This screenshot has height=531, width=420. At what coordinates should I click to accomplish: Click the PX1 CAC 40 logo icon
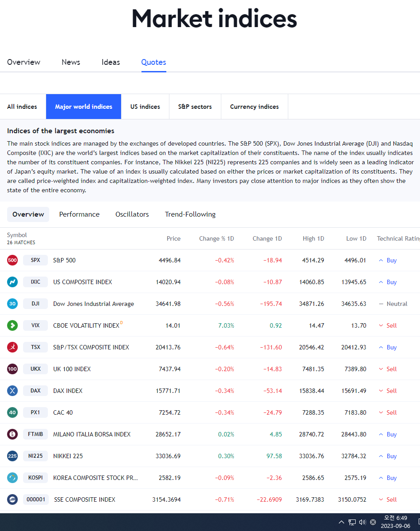click(x=12, y=412)
